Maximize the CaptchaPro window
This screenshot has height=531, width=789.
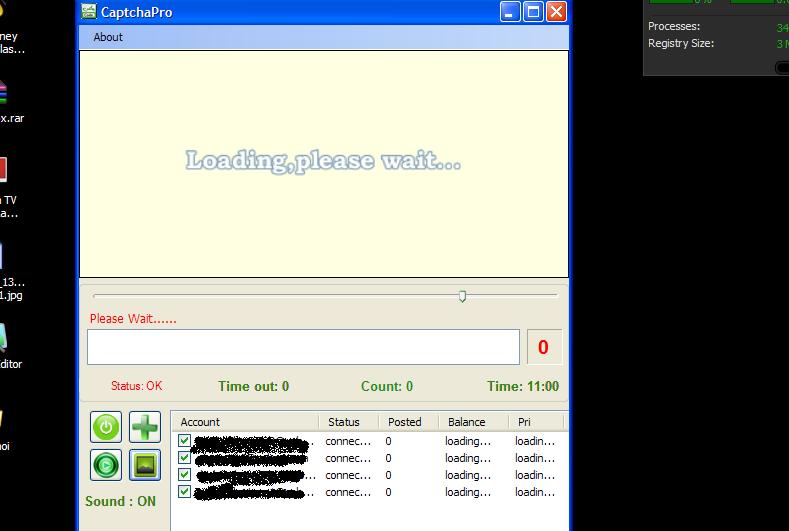[x=533, y=12]
